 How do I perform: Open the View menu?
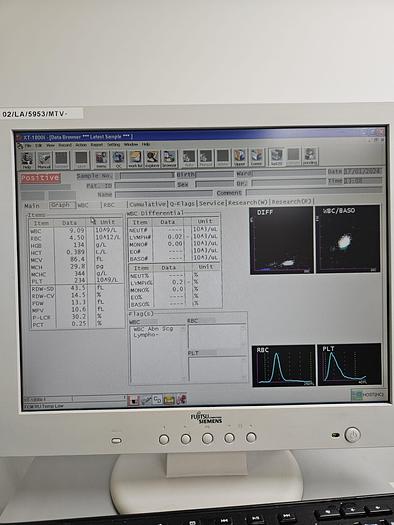coord(50,146)
